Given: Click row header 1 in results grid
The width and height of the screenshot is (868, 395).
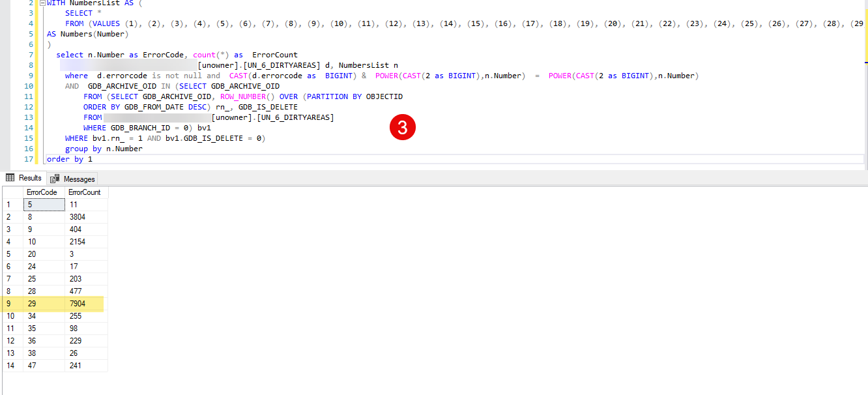Looking at the screenshot, I should point(8,204).
